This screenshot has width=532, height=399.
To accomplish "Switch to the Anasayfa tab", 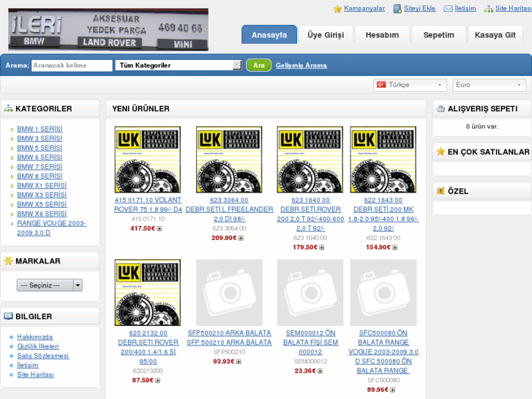I will point(269,34).
